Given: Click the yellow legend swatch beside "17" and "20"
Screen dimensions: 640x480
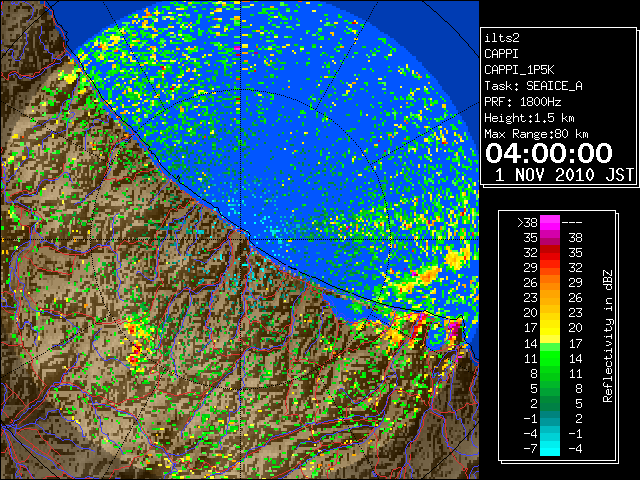Looking at the screenshot, I should pos(550,328).
